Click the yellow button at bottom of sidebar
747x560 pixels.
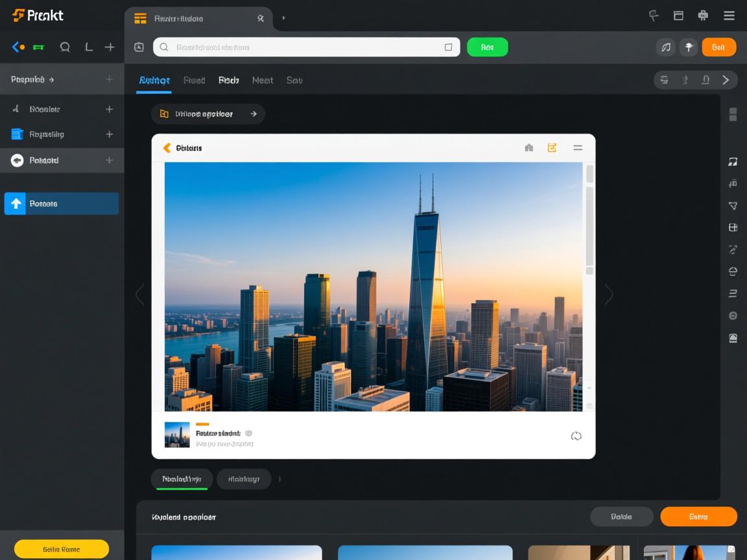click(62, 549)
